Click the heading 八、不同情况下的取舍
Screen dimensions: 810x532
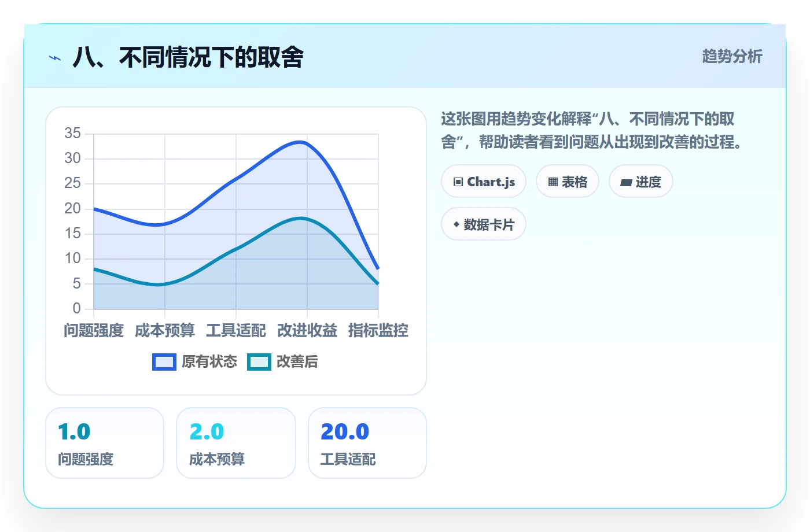click(x=188, y=57)
